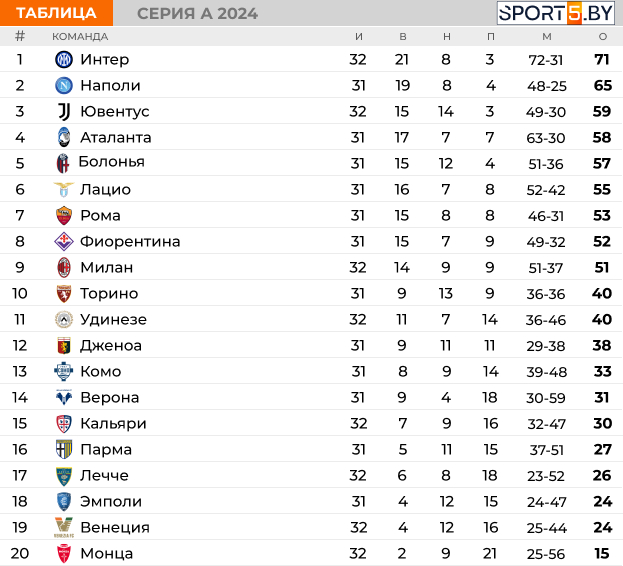The height and width of the screenshot is (566, 623).
Task: Select the Juventus logo icon
Action: (x=64, y=112)
